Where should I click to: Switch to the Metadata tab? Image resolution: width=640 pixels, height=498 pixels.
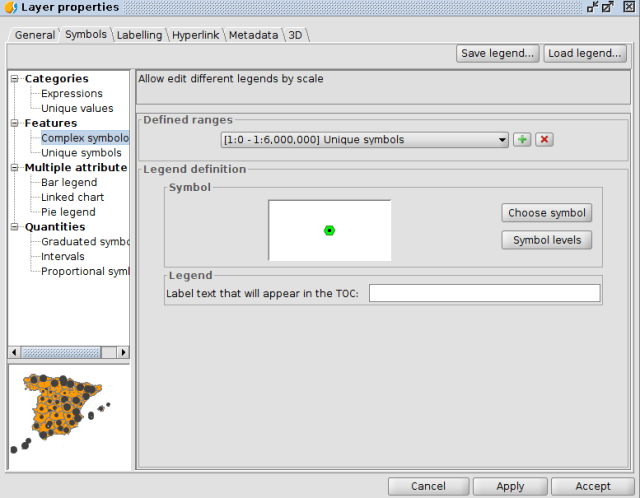tap(253, 35)
